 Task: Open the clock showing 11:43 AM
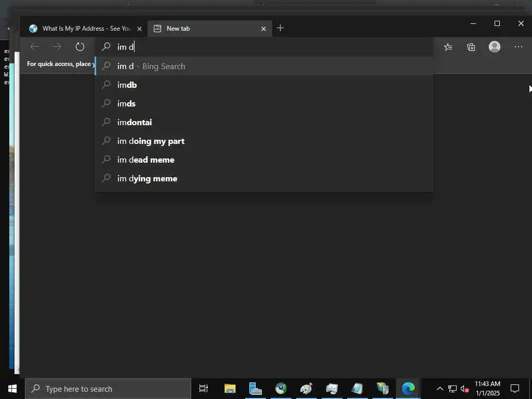487,389
